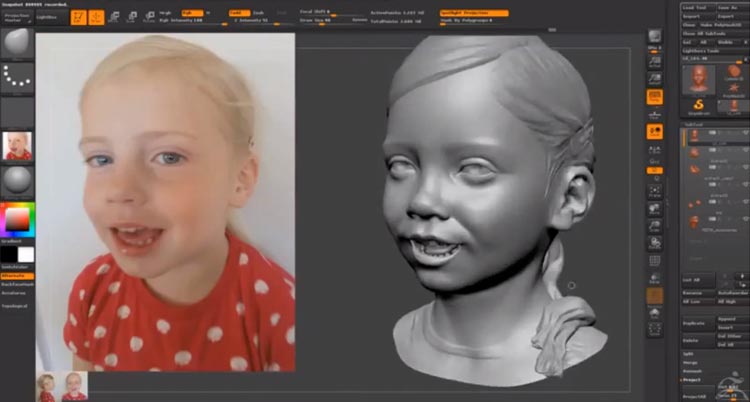The width and height of the screenshot is (750, 402).
Task: Click the Scale view icon in right shelf
Action: tap(655, 226)
